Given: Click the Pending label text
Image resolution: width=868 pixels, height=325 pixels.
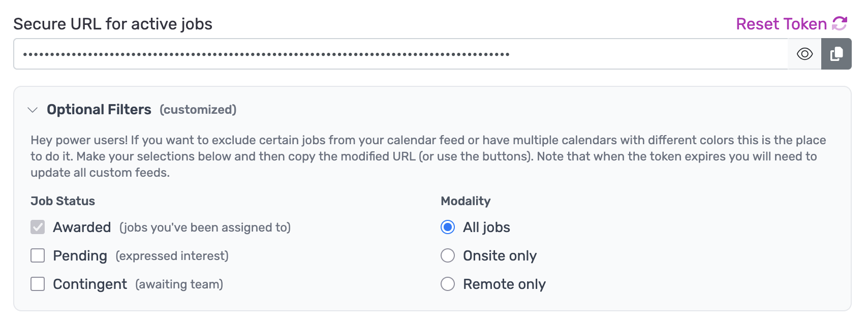Looking at the screenshot, I should pos(80,256).
